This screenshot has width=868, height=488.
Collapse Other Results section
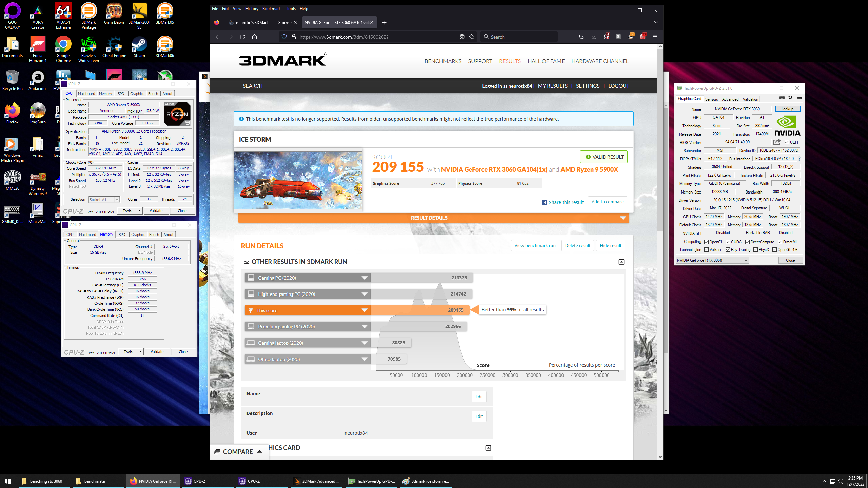(x=622, y=262)
